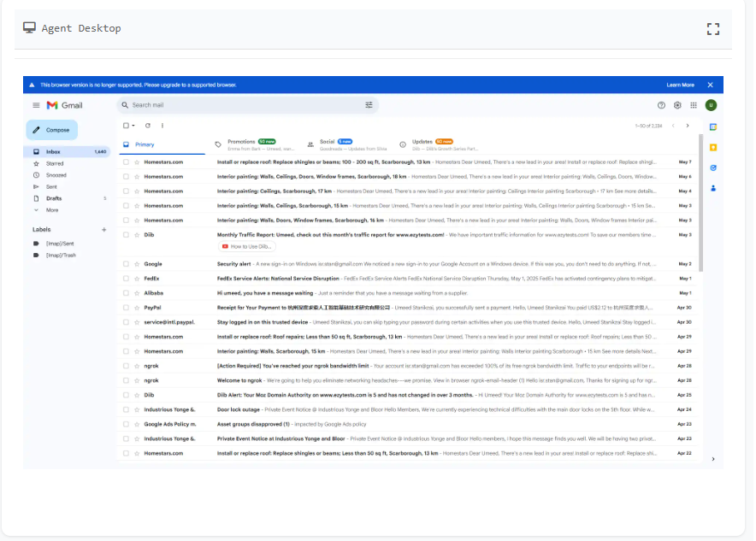
Task: Expand More in the sidebar
Action: [x=67, y=210]
